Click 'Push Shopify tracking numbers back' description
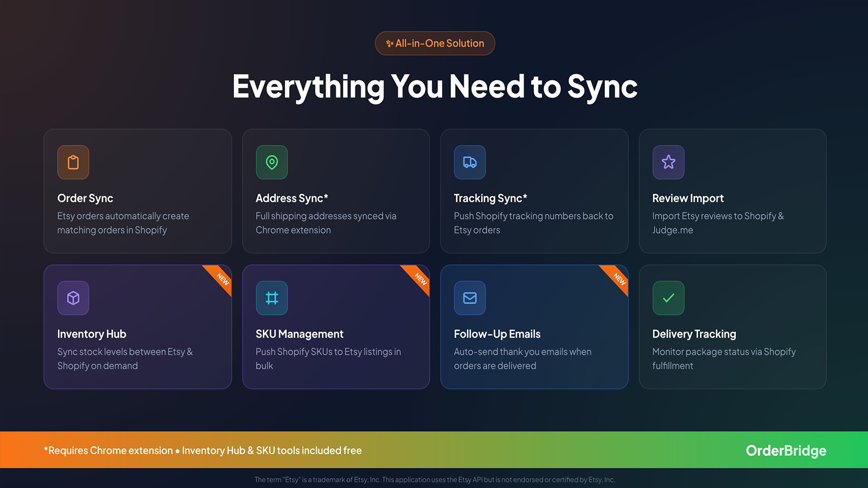 [534, 223]
